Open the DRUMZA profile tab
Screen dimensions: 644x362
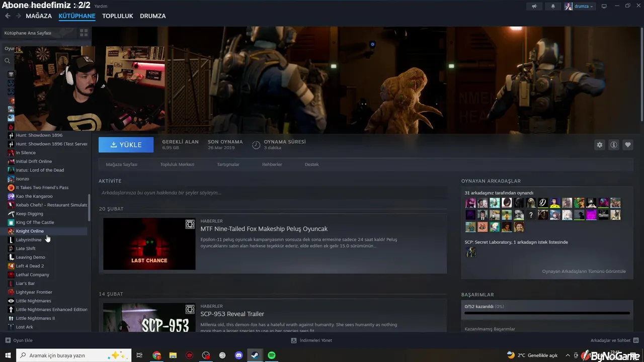point(153,16)
